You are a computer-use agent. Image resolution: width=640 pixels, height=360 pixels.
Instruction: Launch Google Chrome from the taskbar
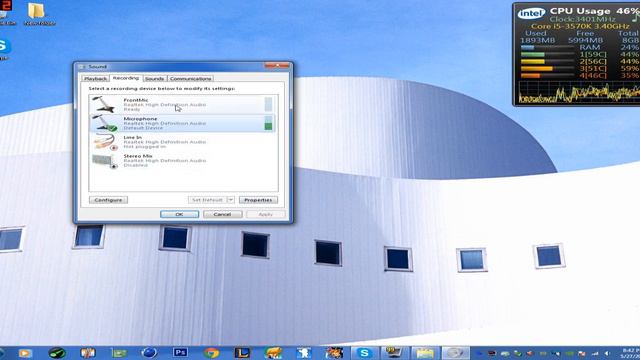point(211,353)
